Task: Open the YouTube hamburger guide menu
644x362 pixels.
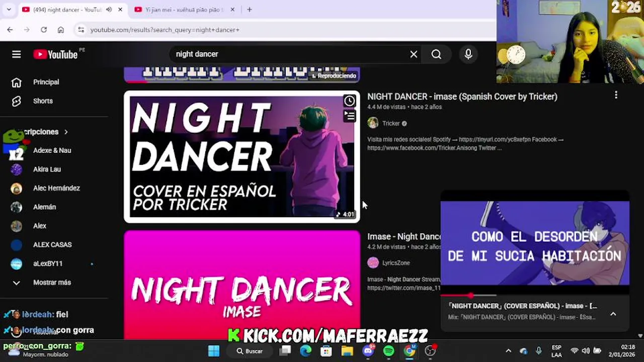Action: pyautogui.click(x=16, y=54)
